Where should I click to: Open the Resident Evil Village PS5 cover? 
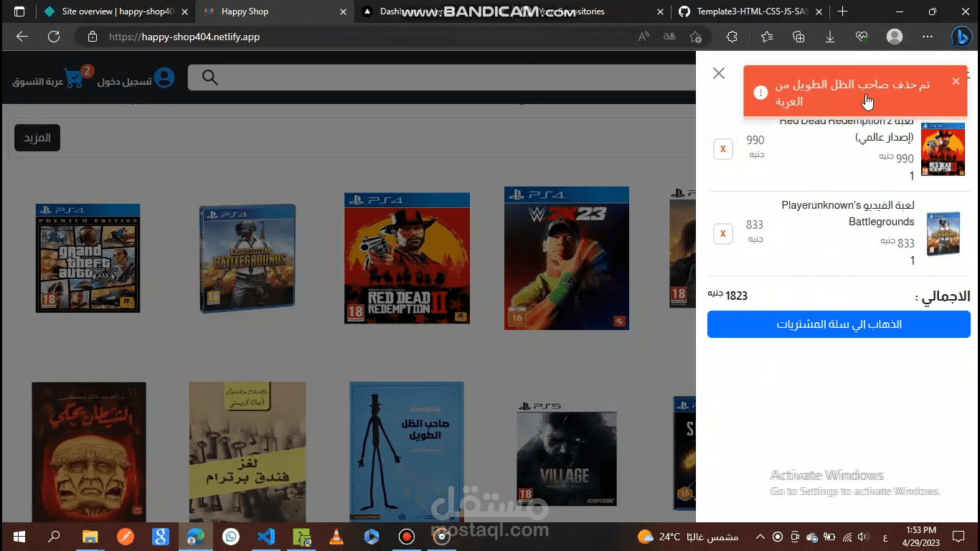point(567,453)
